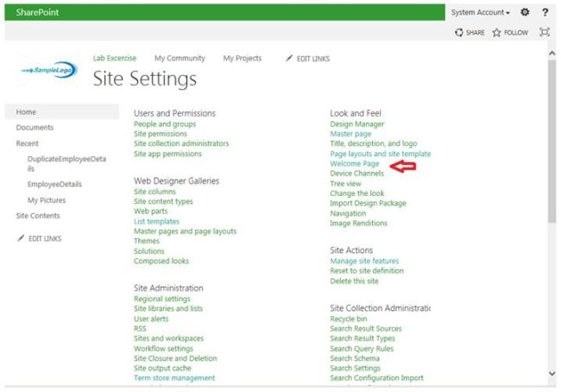Screen dimensions: 561x392
Task: Open the Master page settings
Action: [x=350, y=134]
